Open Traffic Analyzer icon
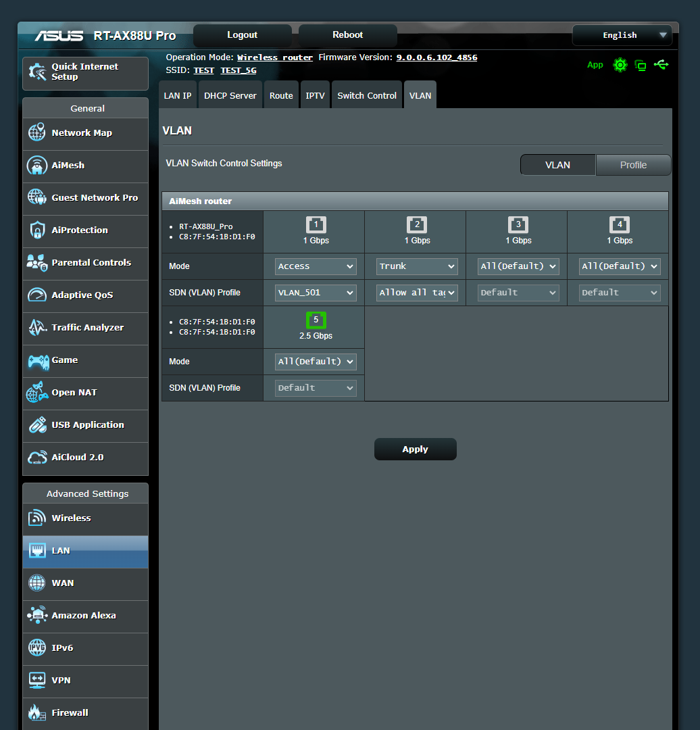Screen dimensions: 700x730 click(37, 328)
